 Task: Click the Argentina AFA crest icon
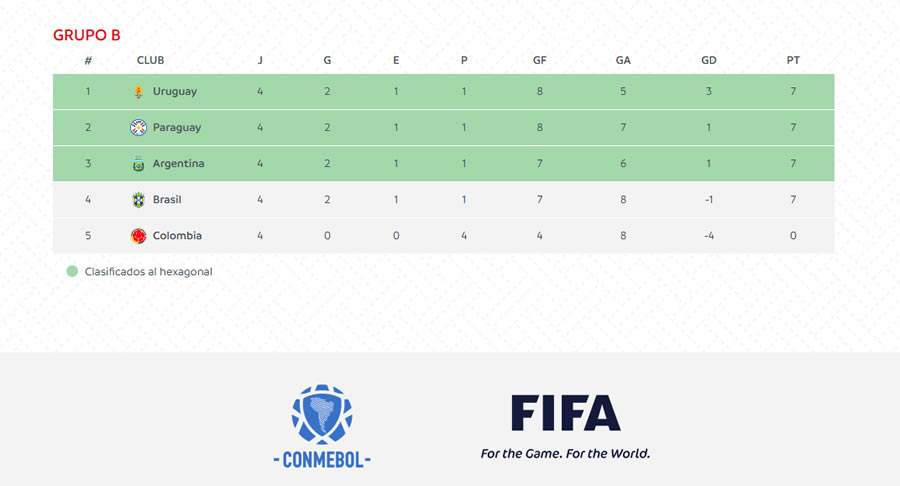138,164
